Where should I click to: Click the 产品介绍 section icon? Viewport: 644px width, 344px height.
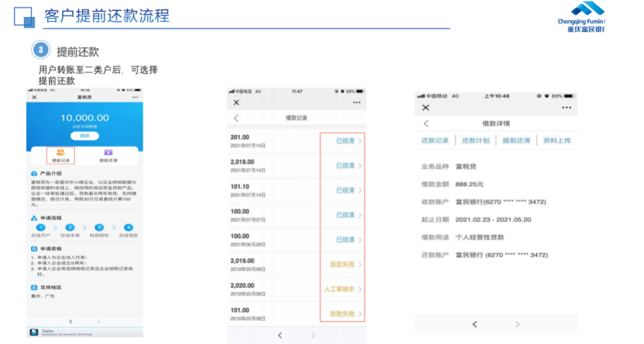[x=34, y=174]
